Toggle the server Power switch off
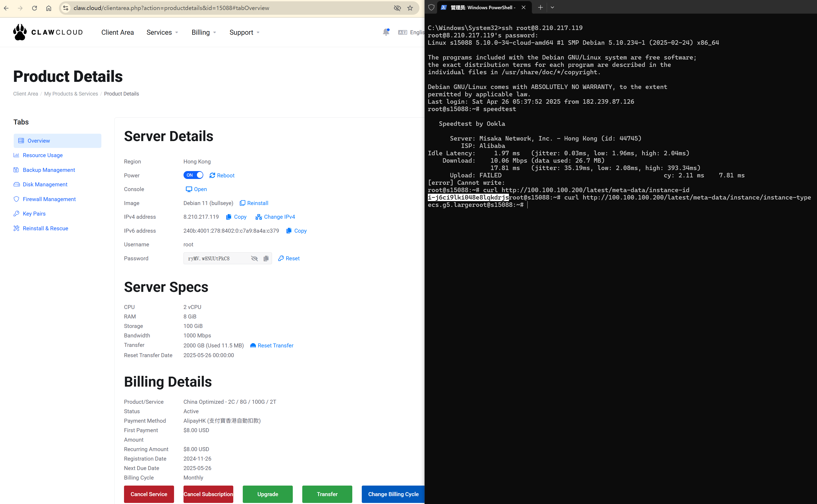This screenshot has height=504, width=817. 193,175
